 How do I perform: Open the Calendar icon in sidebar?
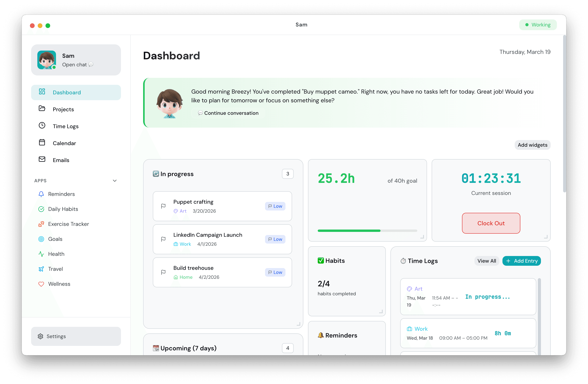pyautogui.click(x=42, y=142)
